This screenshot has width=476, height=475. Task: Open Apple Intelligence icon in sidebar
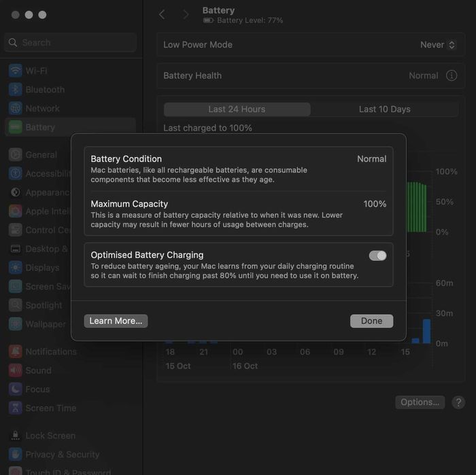(15, 211)
